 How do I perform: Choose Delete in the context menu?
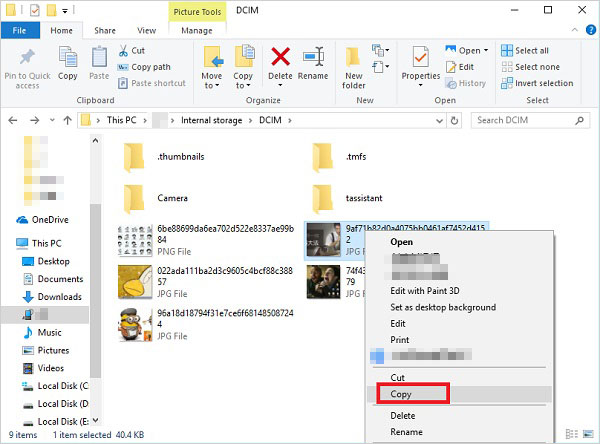[459, 416]
